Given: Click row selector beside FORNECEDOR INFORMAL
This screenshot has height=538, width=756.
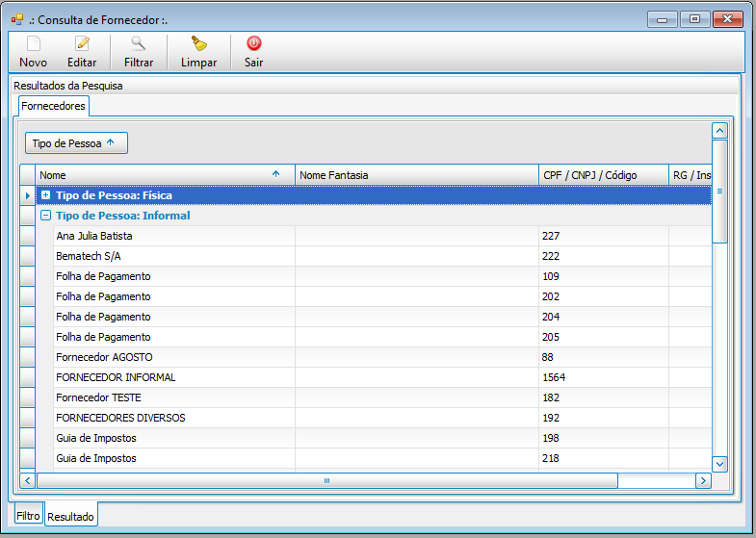Looking at the screenshot, I should coord(28,377).
